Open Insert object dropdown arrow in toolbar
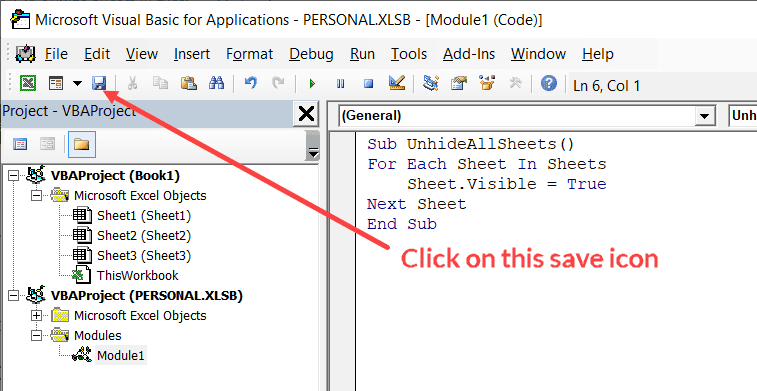Screen dimensions: 757x391 (x=77, y=84)
